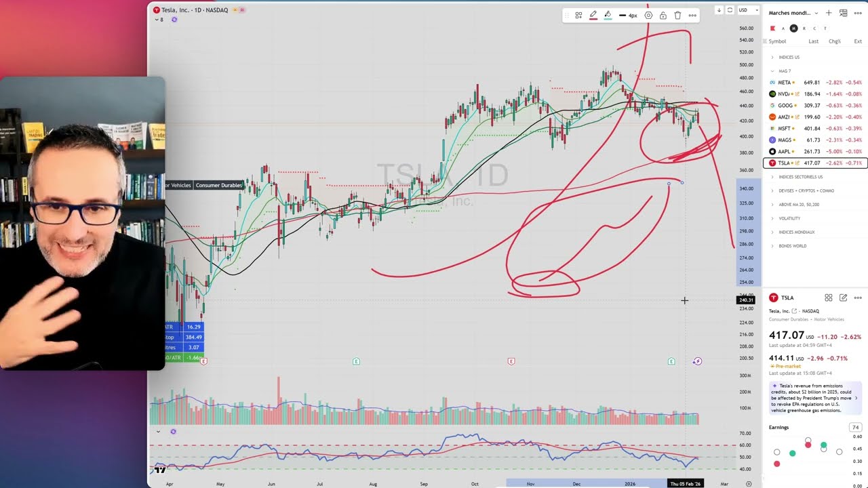Select the T watchlist tab

[x=825, y=28]
